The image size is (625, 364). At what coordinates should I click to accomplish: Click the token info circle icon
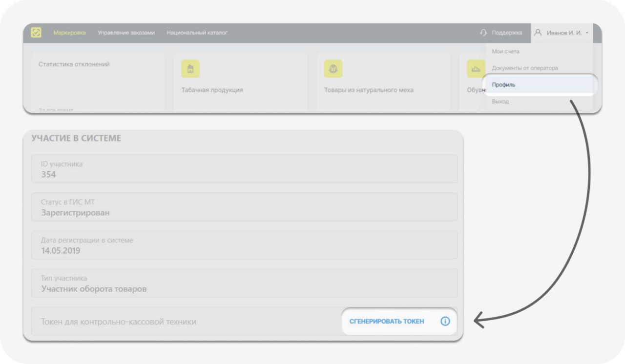[445, 321]
